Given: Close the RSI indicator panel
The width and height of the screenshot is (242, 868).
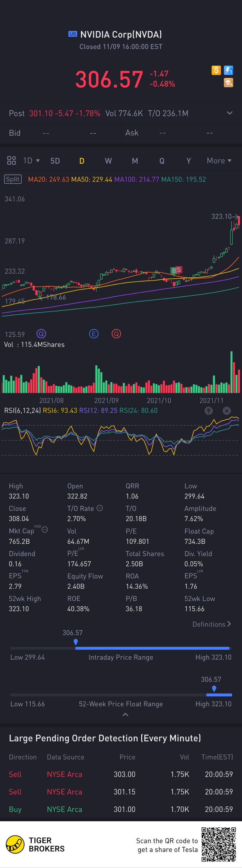Looking at the screenshot, I should pyautogui.click(x=227, y=411).
